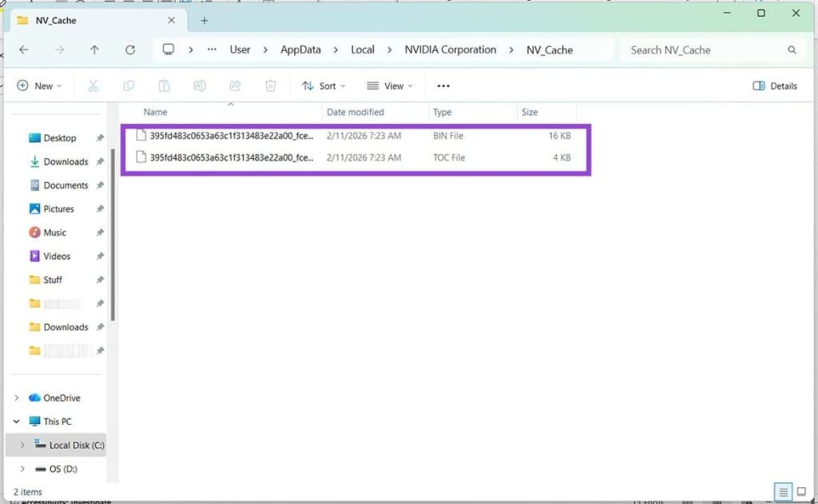Screen dimensions: 818x504
Task: Select the TOC File row
Action: [355, 157]
